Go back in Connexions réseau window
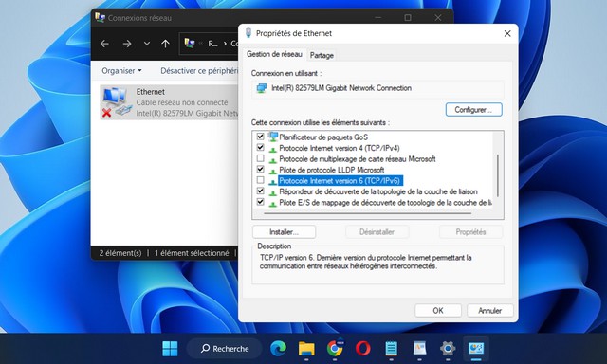Screen dimensions: 607x364 [x=104, y=44]
